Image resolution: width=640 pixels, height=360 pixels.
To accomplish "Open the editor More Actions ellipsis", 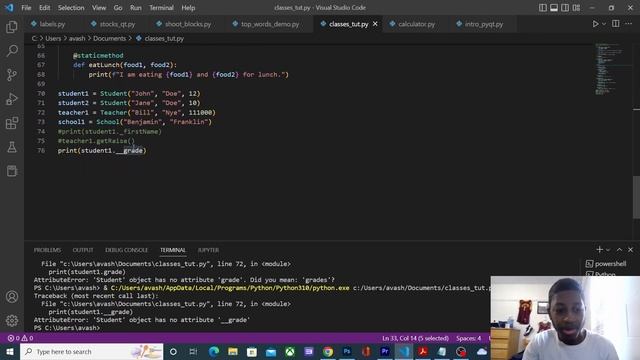I will point(629,24).
